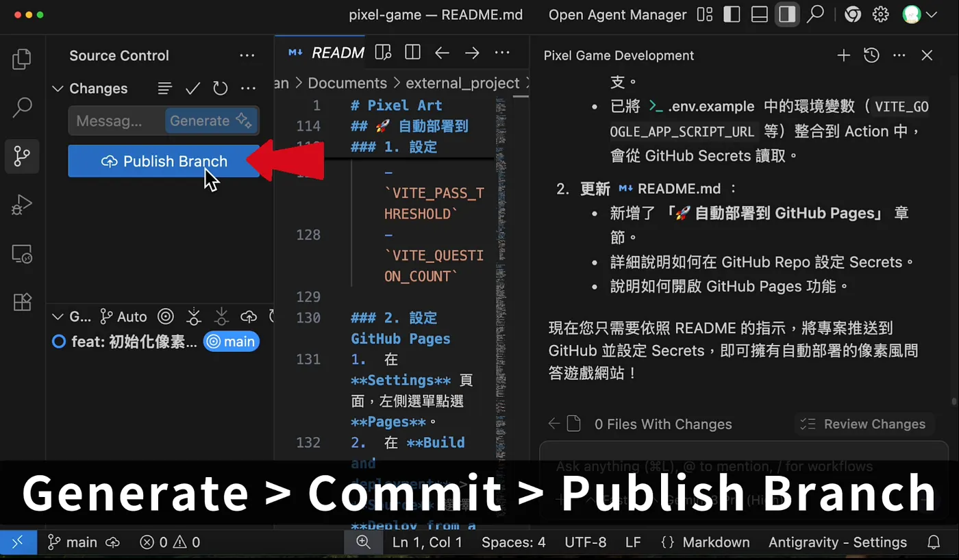Change file encoding UTF-8
This screenshot has height=560, width=959.
[x=586, y=542]
